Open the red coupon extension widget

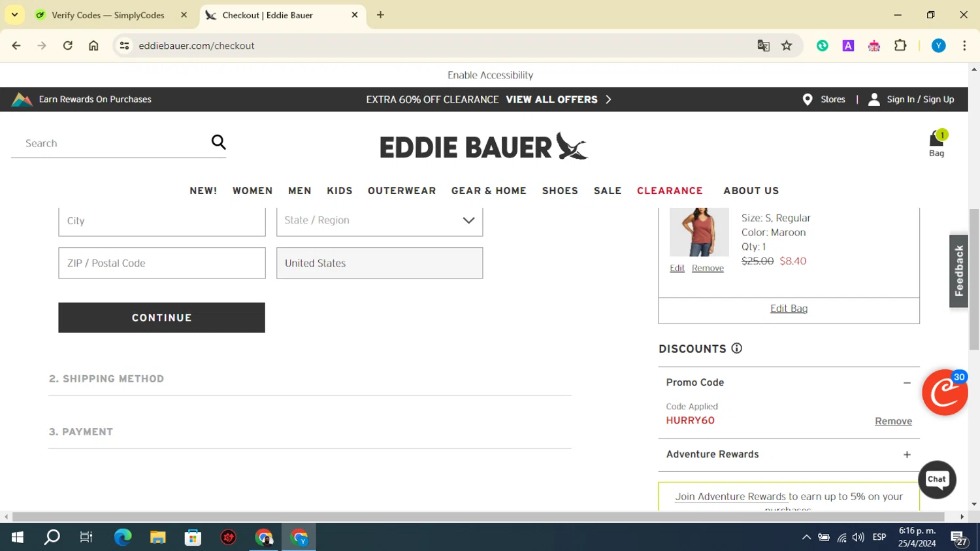click(945, 392)
